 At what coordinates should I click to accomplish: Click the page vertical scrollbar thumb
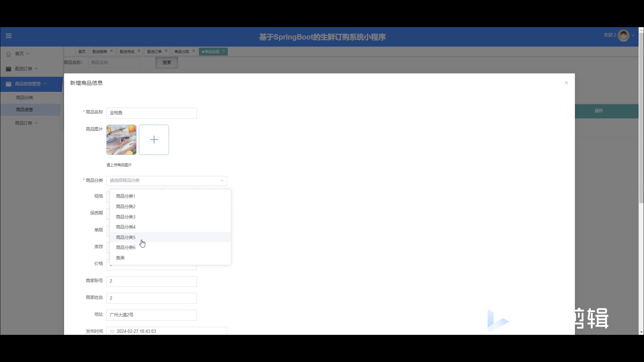click(641, 118)
